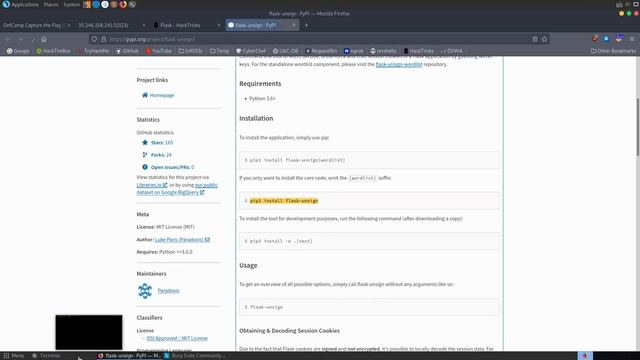
Task: Open the Menu button in bottom taskbar
Action: point(14,356)
